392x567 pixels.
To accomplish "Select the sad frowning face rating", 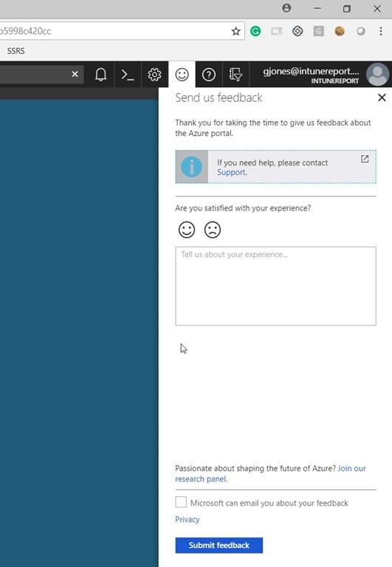I will tap(213, 230).
